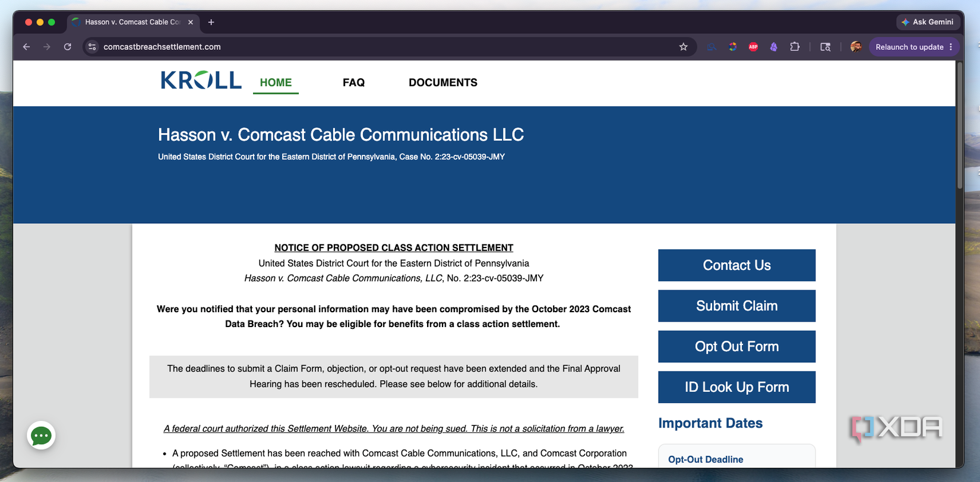Image resolution: width=980 pixels, height=482 pixels.
Task: Click Relaunch to update
Action: click(x=909, y=47)
